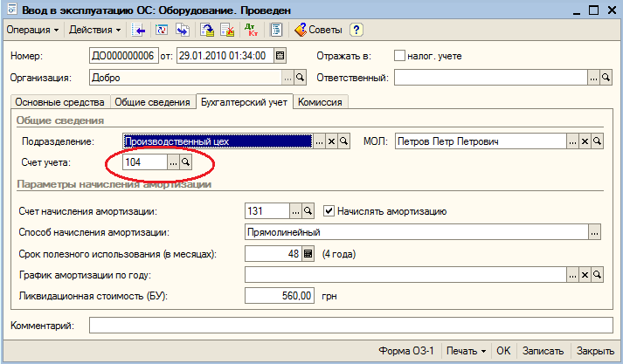This screenshot has width=623, height=364.
Task: Click the create-based-on toolbar icon
Action: (x=183, y=31)
